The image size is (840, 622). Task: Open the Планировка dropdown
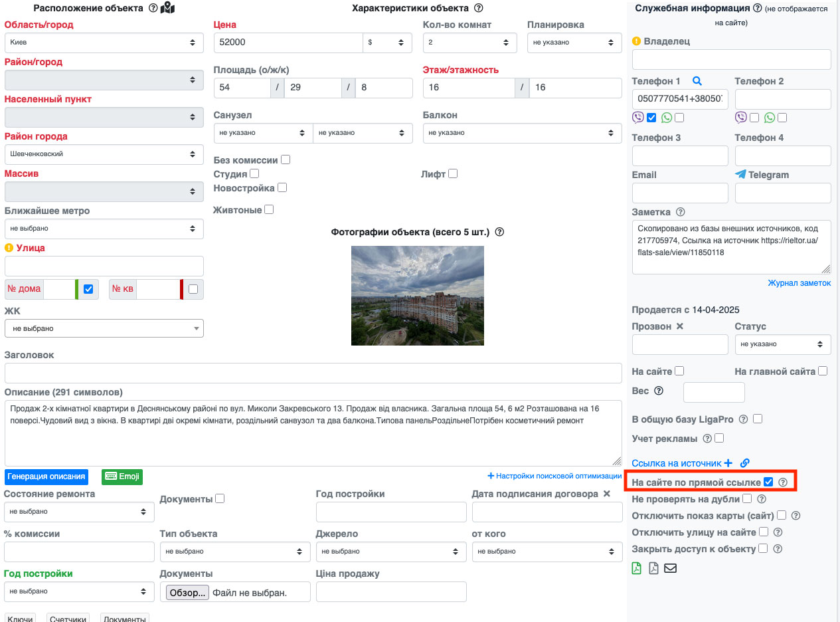tap(574, 43)
